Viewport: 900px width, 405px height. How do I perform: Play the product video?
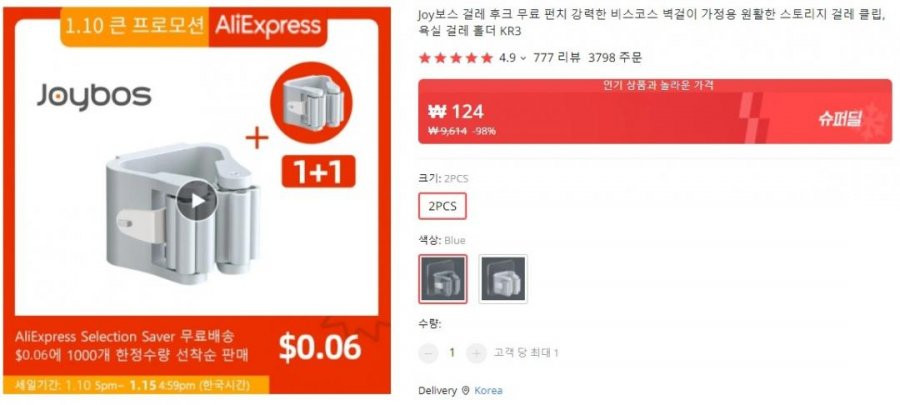pyautogui.click(x=197, y=201)
